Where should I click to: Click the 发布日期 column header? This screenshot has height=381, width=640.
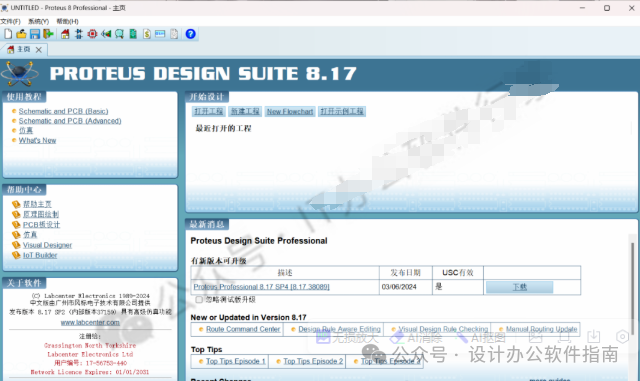coord(405,273)
